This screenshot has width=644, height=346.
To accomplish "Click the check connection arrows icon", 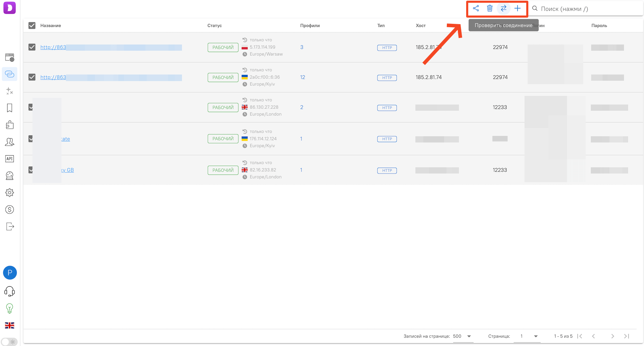I will tap(503, 8).
